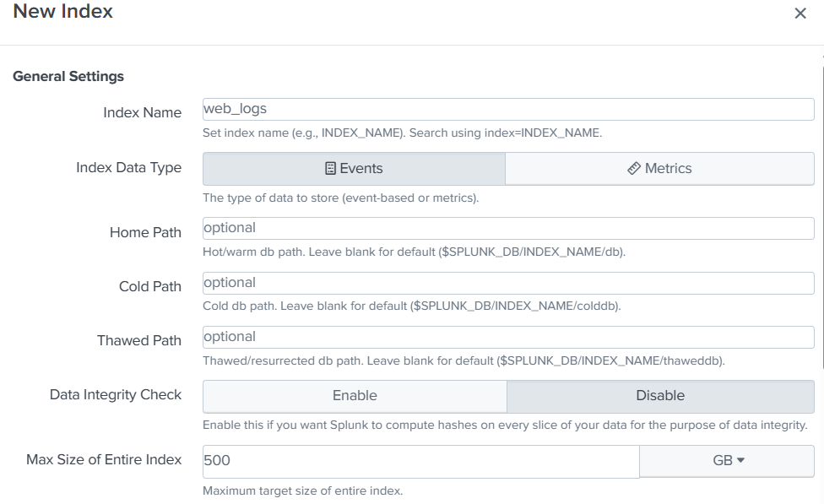824x504 pixels.
Task: Set Data Integrity Check to Disable
Action: pyautogui.click(x=659, y=396)
